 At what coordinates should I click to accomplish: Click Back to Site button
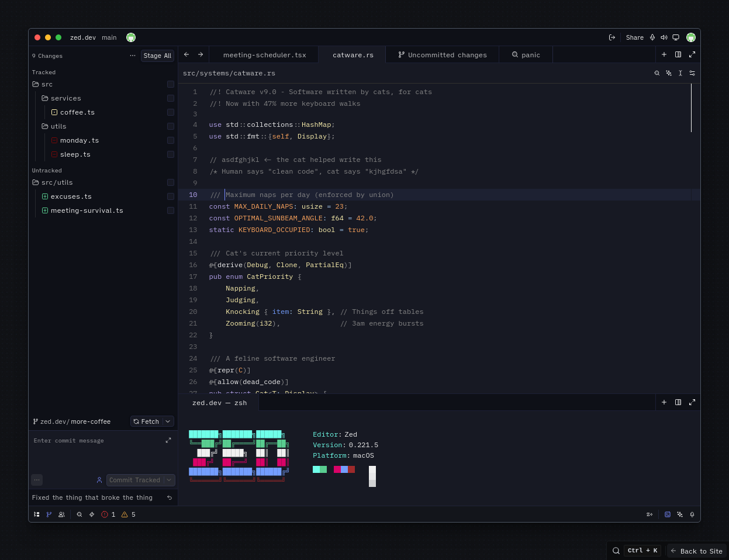[x=696, y=551]
